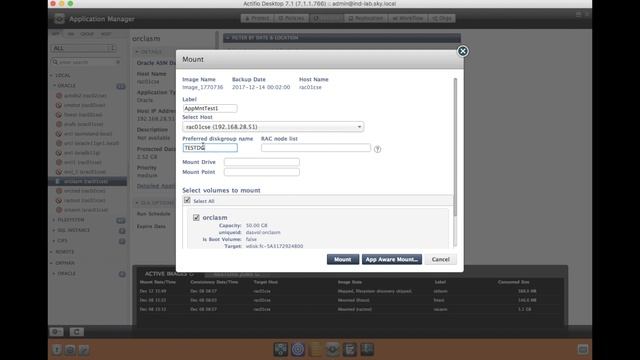
Task: Open the Protect tab in top toolbar
Action: (257, 18)
